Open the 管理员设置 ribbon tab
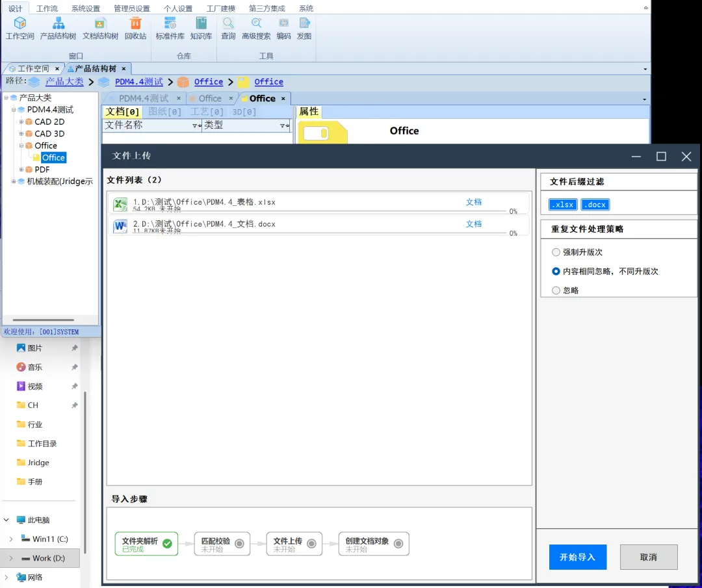 tap(131, 8)
